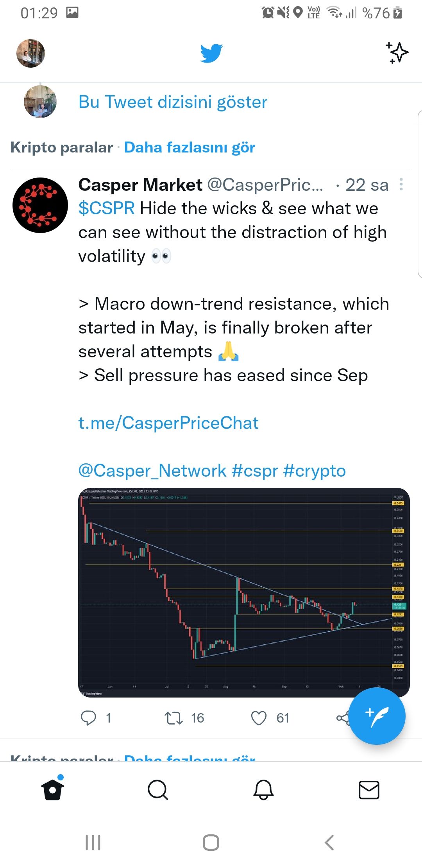
Task: Open 'Daha fazlasını gör' for Kripto paralar
Action: tap(190, 147)
